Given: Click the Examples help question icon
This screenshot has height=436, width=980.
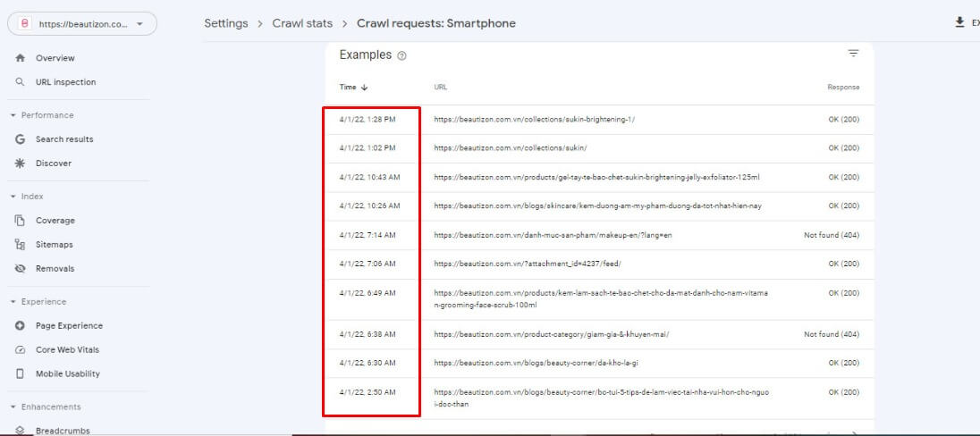Looking at the screenshot, I should pos(401,55).
